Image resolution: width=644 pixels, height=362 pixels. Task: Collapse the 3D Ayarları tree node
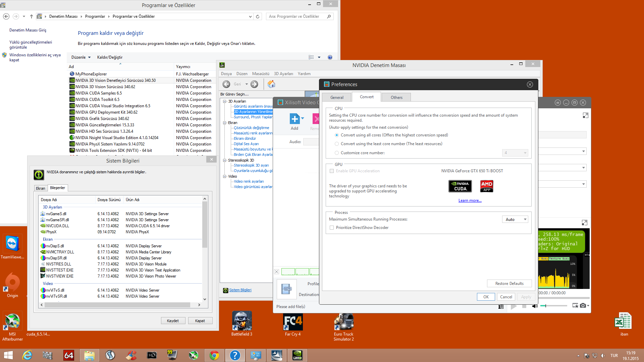(225, 101)
